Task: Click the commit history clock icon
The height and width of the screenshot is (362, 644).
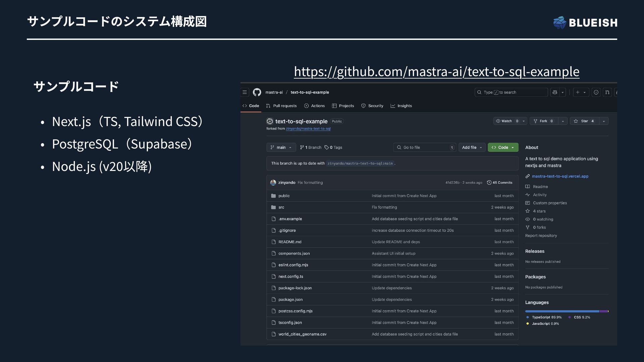Action: (x=489, y=183)
